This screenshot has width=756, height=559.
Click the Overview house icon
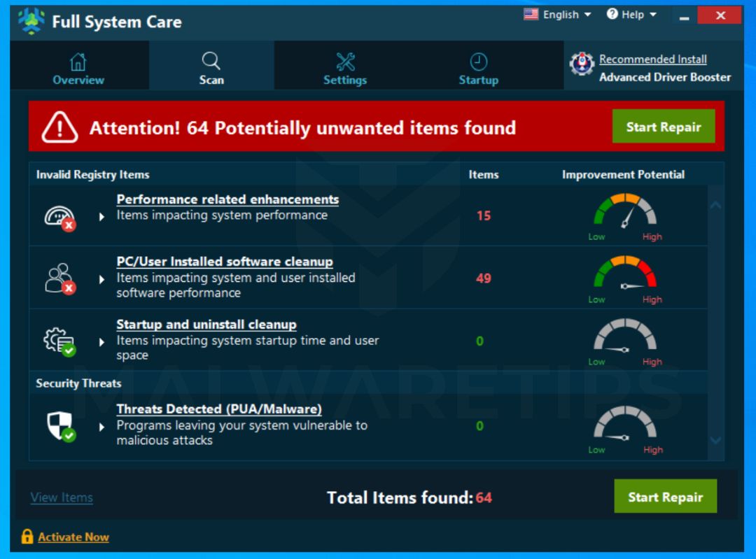point(78,62)
